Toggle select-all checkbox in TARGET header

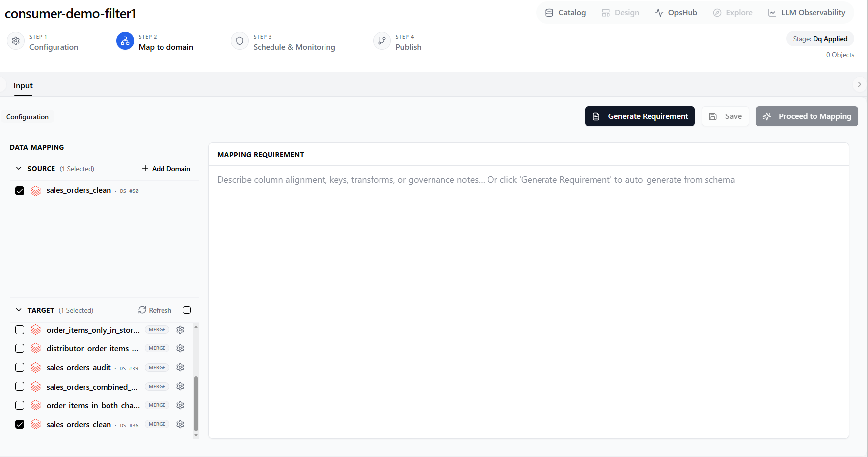(187, 310)
